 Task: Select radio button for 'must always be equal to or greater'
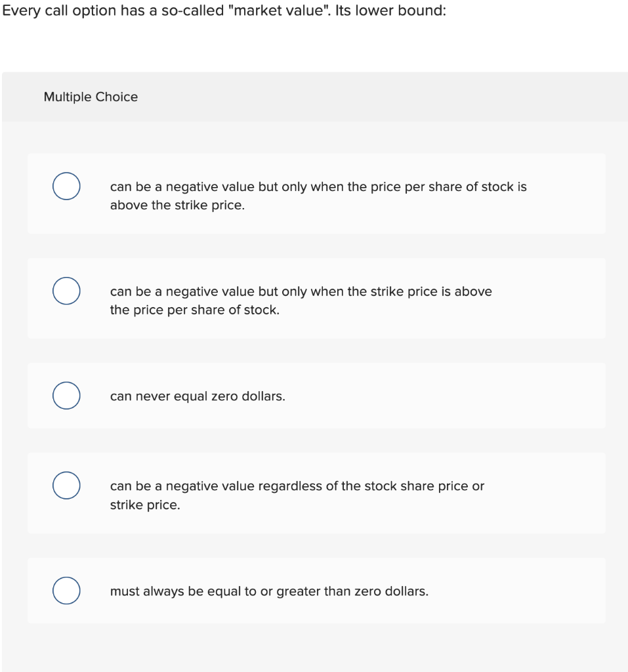point(66,591)
